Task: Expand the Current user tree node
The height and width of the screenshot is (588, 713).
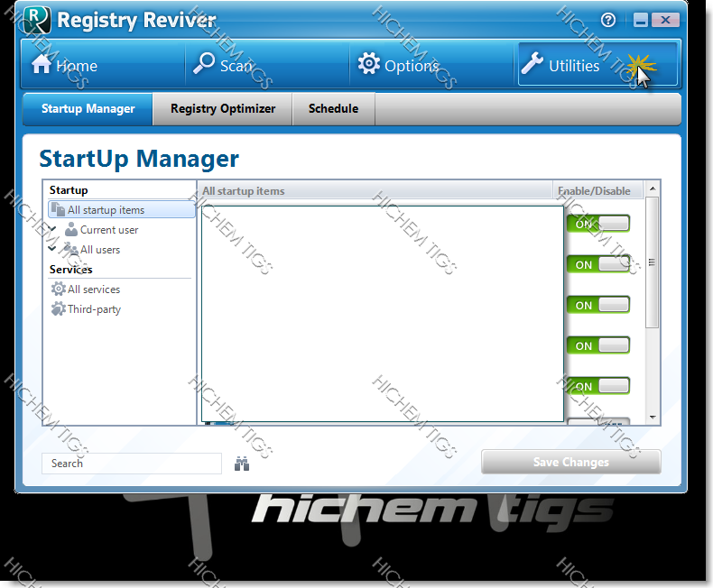Action: [52, 228]
